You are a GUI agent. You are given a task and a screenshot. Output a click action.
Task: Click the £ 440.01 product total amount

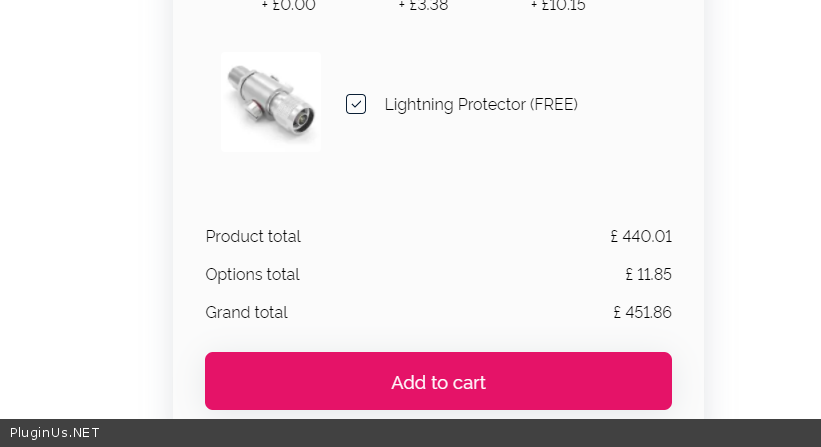pyautogui.click(x=641, y=237)
